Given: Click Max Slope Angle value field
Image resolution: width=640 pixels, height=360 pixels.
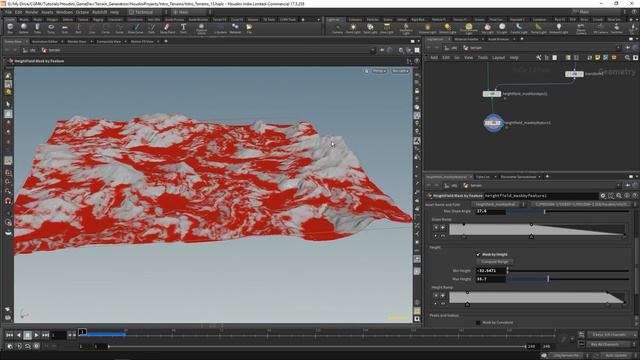Looking at the screenshot, I should [491, 211].
